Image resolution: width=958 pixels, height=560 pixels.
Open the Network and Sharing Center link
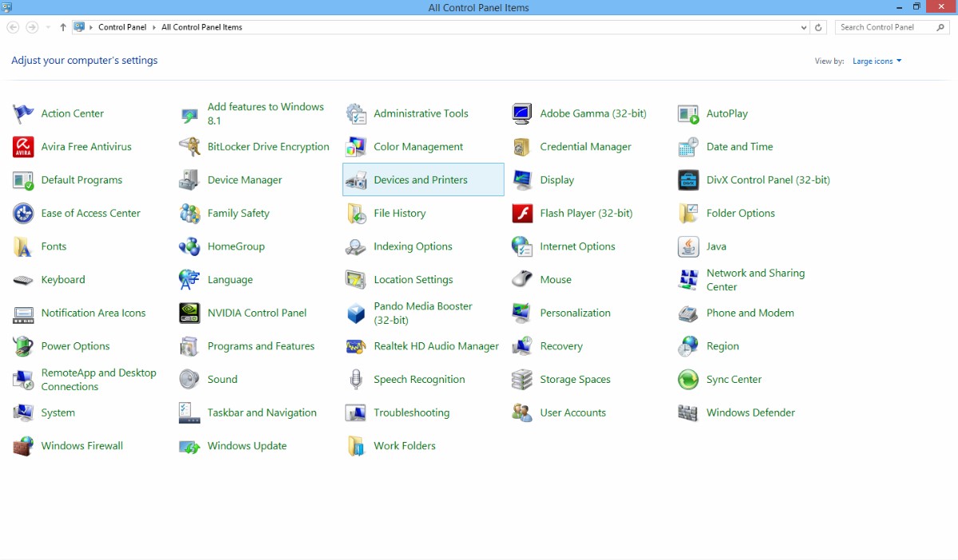coord(755,280)
